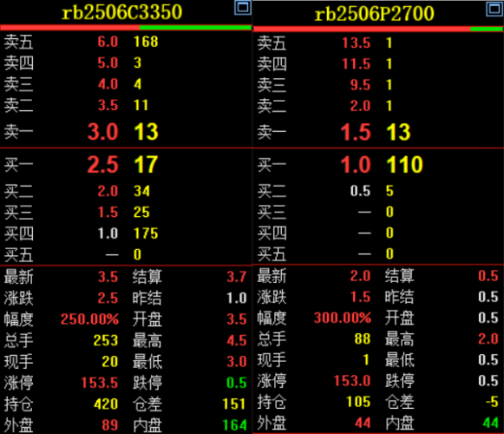Image resolution: width=504 pixels, height=434 pixels.
Task: Click current lots value 20 in rb2506C3350
Action: tap(110, 362)
